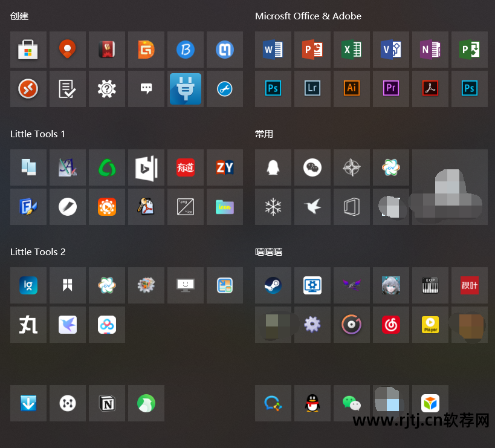
Task: Open the Get Help gear tile
Action: [x=107, y=89]
